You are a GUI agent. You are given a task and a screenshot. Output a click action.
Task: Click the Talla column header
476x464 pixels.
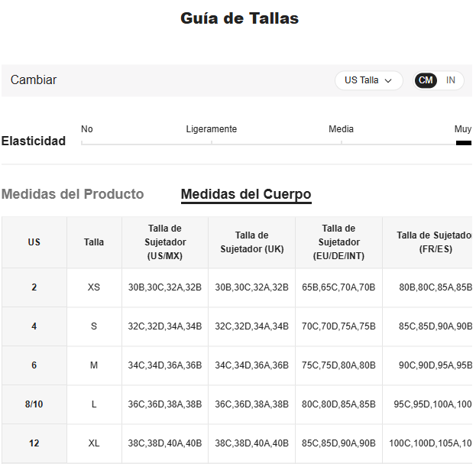click(x=94, y=242)
